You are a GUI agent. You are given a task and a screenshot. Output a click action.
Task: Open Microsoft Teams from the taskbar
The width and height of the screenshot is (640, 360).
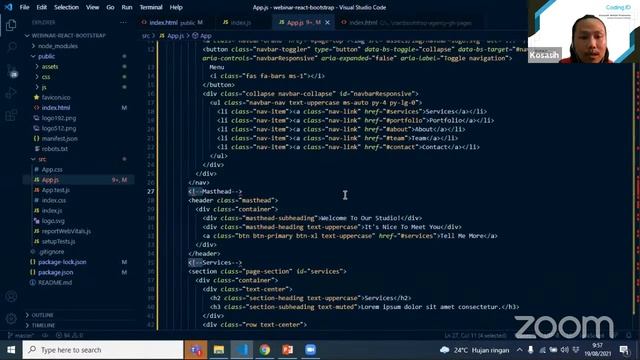coord(196,350)
